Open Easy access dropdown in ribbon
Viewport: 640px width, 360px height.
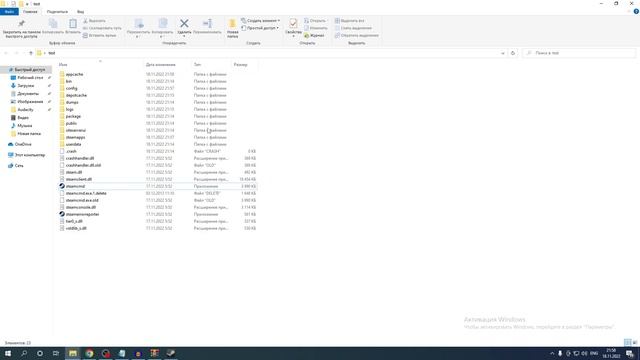(x=260, y=28)
